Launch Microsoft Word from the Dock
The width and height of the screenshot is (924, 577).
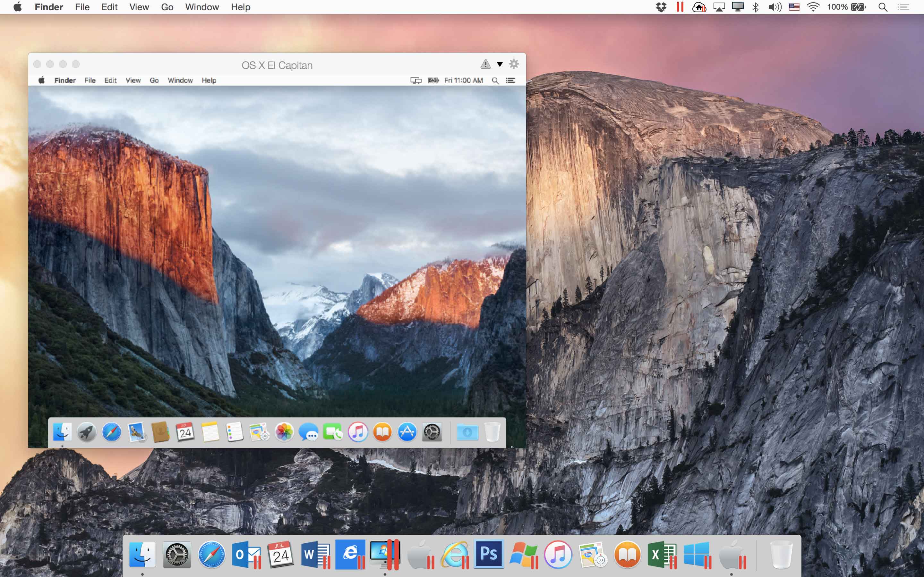(315, 554)
